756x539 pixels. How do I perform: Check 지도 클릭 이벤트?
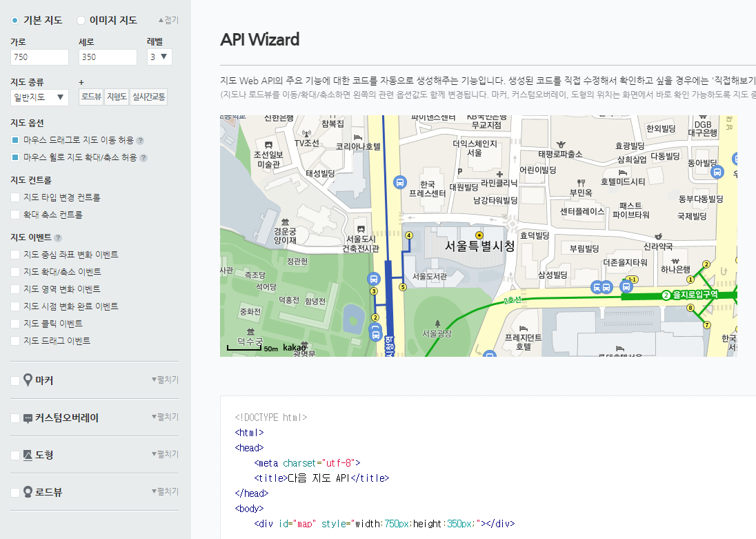[15, 323]
